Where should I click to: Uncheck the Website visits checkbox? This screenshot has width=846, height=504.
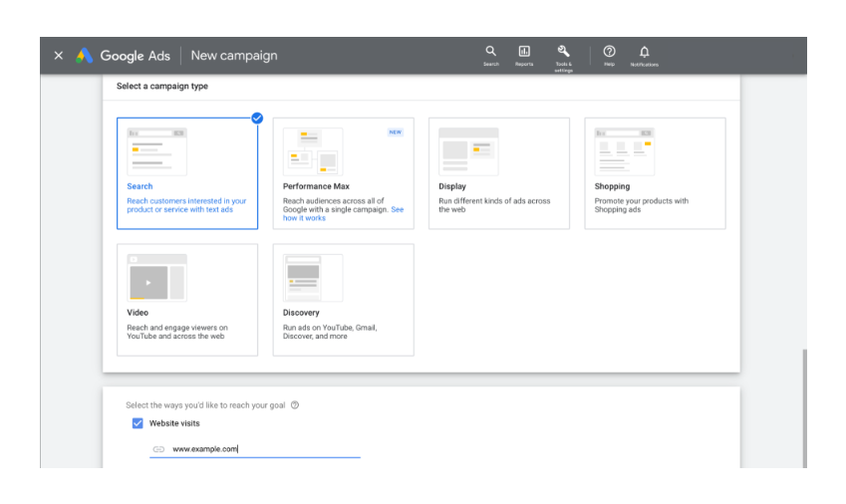(138, 423)
